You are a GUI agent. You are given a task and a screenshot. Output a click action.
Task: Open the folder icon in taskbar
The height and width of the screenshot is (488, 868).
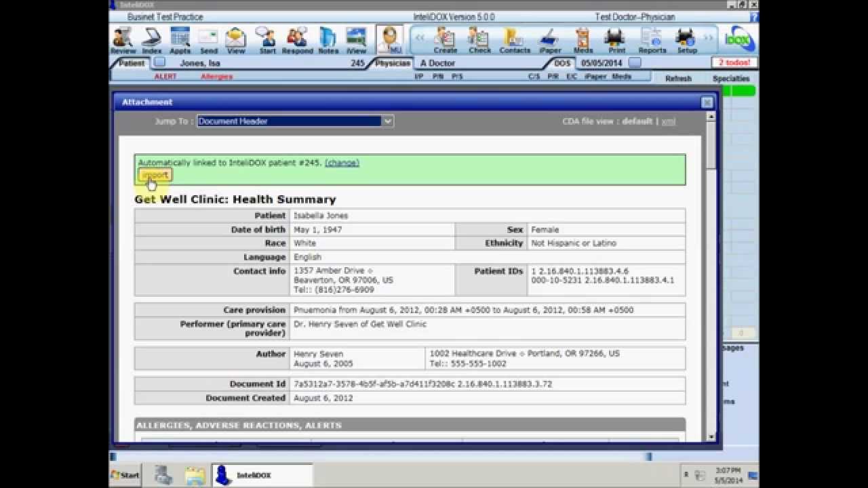[195, 475]
